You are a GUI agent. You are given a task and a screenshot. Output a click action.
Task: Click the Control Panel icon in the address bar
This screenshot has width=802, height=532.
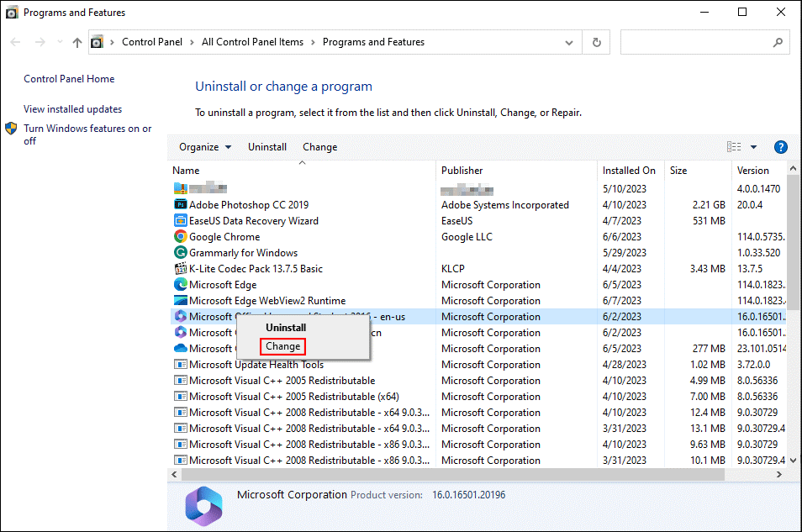pos(98,42)
